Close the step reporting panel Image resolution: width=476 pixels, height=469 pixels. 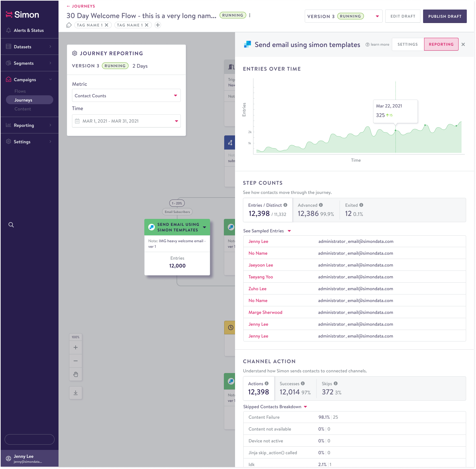point(463,44)
